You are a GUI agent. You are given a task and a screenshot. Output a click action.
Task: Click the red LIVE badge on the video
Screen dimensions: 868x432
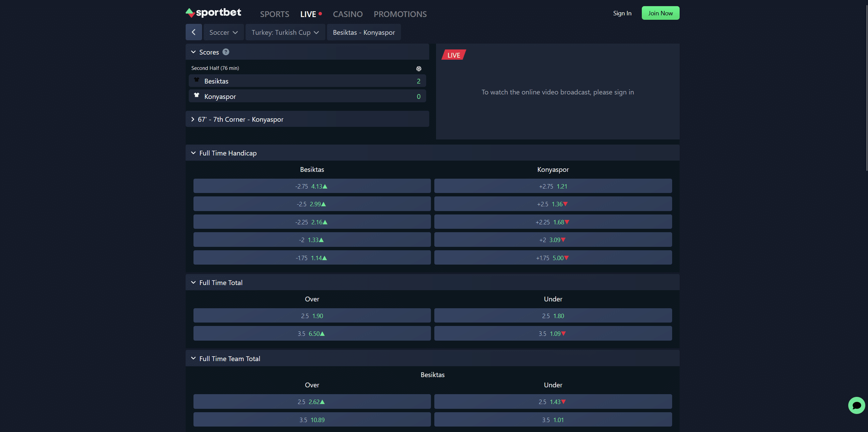point(453,55)
